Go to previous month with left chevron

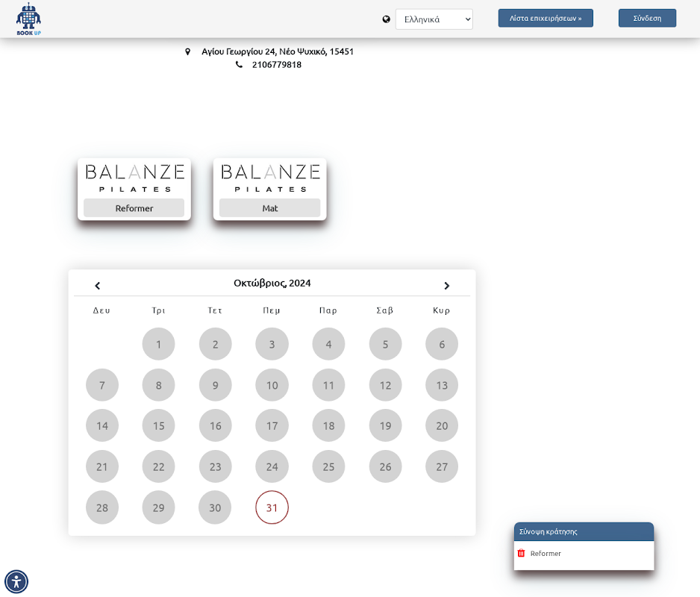(x=97, y=285)
